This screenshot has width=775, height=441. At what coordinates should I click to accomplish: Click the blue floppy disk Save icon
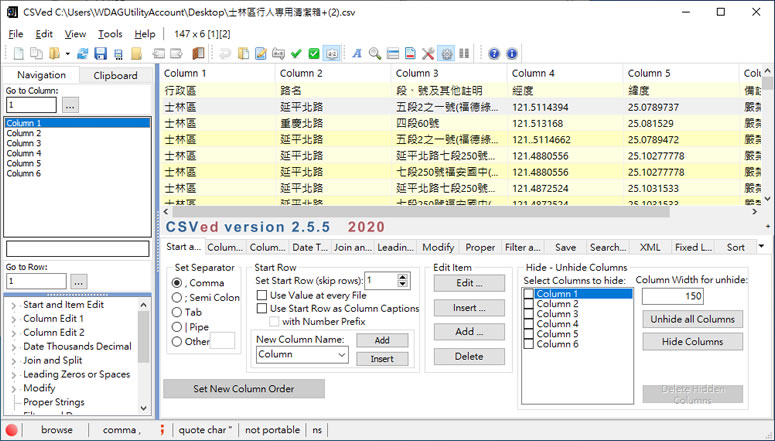(x=101, y=53)
